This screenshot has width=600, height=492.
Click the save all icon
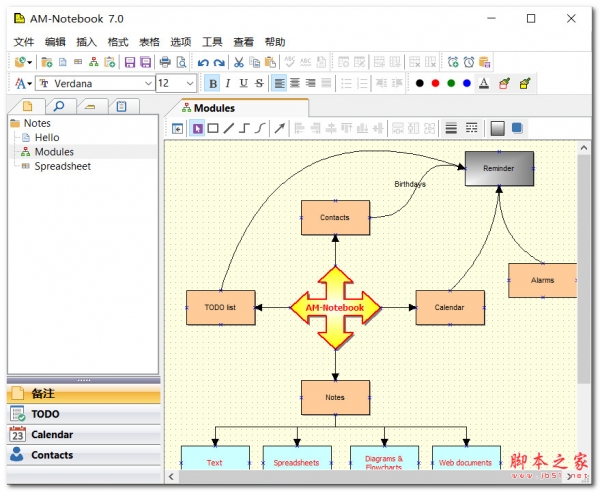pos(146,62)
